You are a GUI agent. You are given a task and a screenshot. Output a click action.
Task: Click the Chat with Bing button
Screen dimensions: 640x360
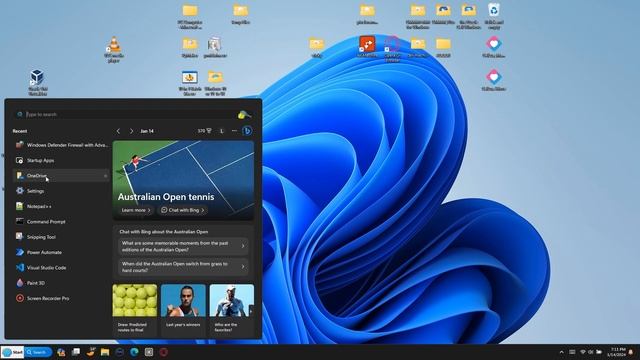[182, 210]
